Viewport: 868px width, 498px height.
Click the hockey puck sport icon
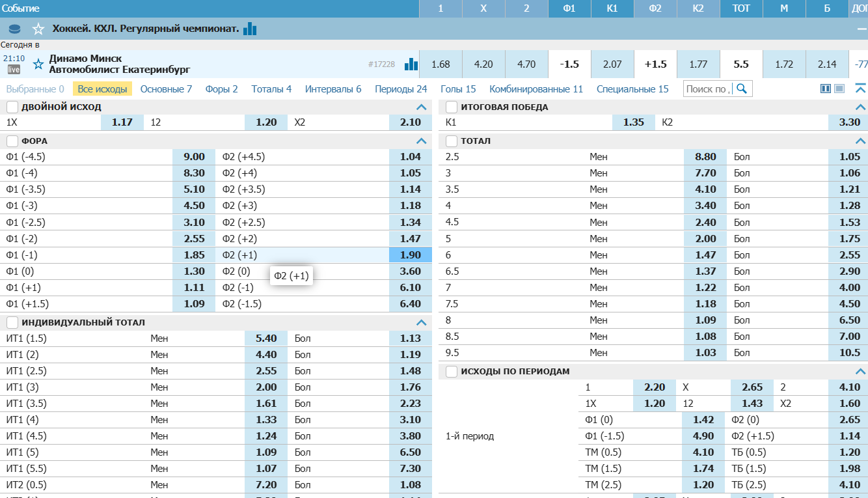click(x=14, y=29)
